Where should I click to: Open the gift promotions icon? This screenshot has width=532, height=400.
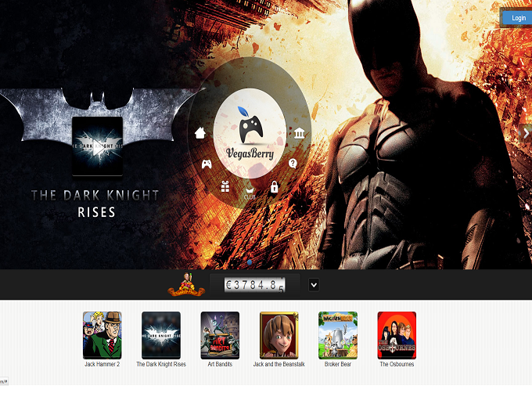[x=225, y=186]
